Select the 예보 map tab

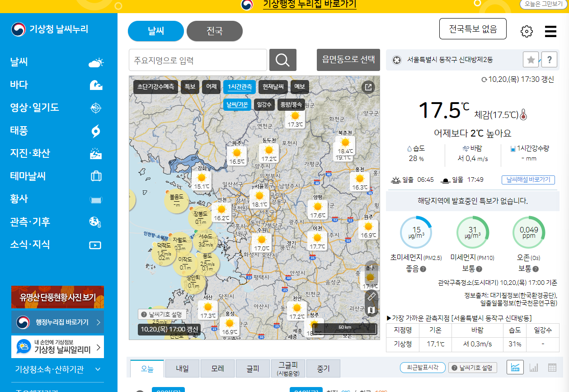coord(299,87)
